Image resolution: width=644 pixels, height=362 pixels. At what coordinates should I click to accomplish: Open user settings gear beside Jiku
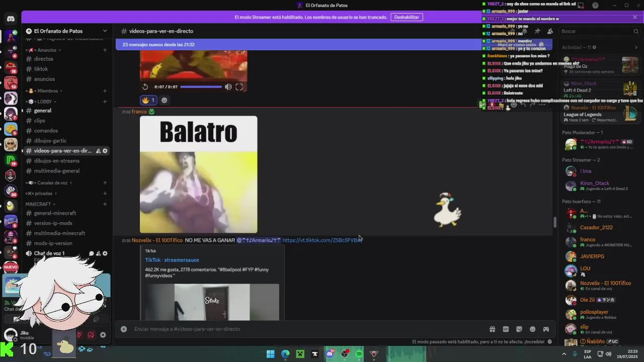coord(103,335)
